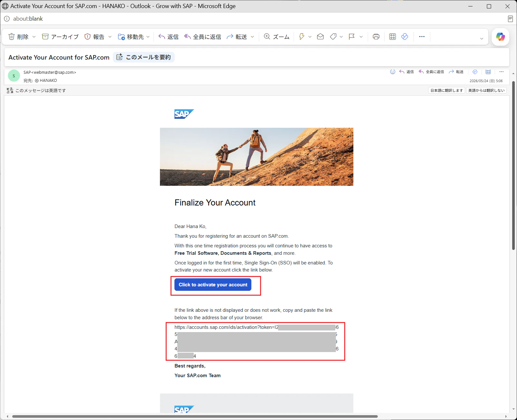Open more options ellipsis in toolbar
The height and width of the screenshot is (420, 517).
422,37
